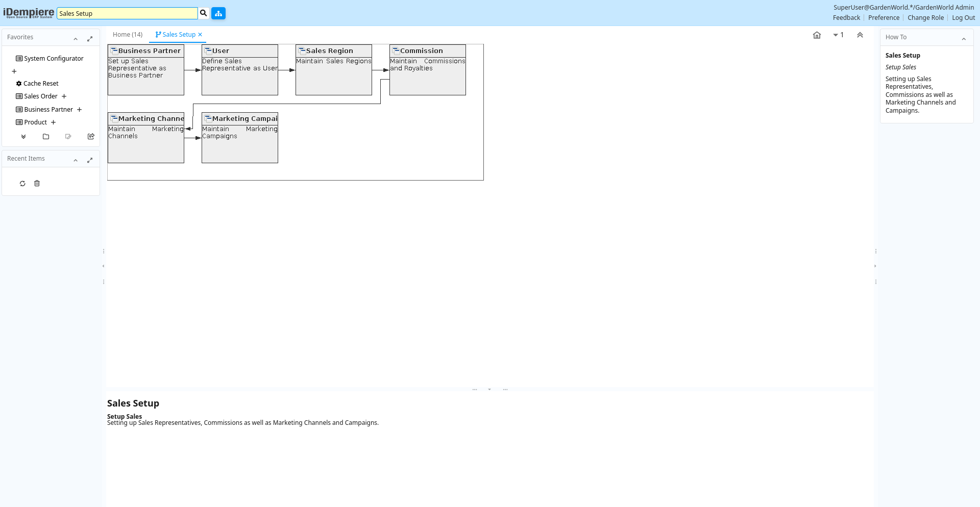
Task: Collapse the How To panel
Action: pyautogui.click(x=964, y=39)
